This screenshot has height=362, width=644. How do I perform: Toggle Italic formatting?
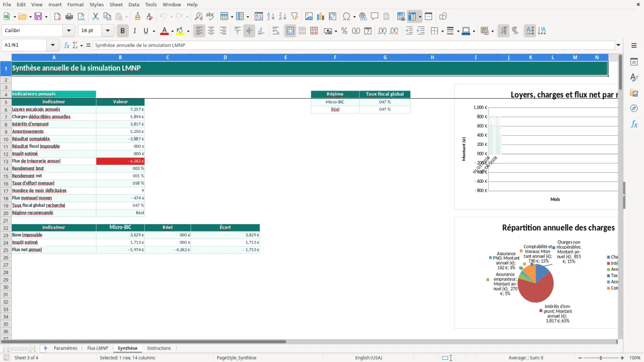pyautogui.click(x=135, y=31)
